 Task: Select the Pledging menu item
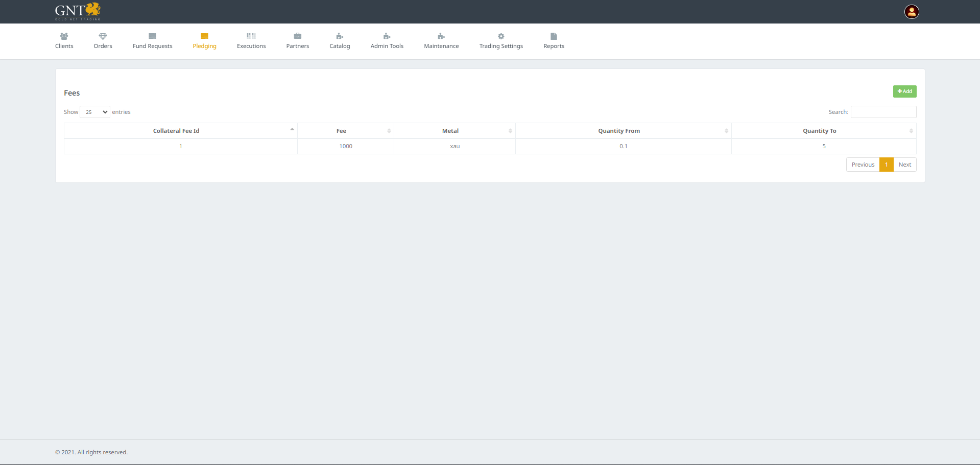[x=204, y=41]
